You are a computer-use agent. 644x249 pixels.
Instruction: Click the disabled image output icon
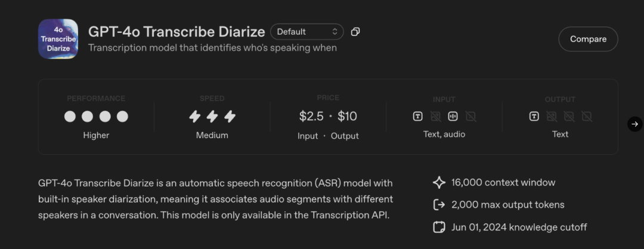[x=552, y=116]
